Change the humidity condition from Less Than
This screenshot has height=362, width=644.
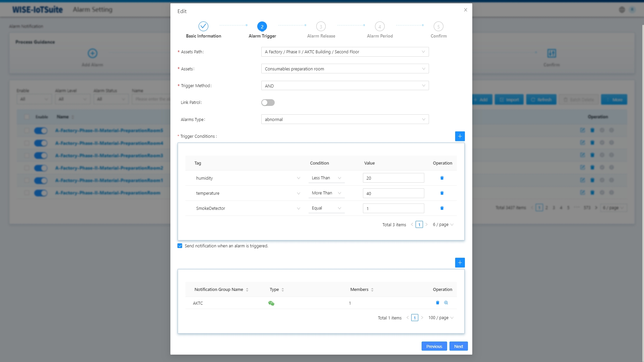(326, 178)
